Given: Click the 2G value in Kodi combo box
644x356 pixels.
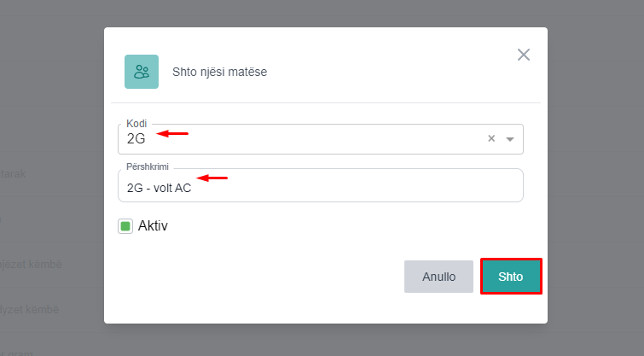Looking at the screenshot, I should click(136, 138).
